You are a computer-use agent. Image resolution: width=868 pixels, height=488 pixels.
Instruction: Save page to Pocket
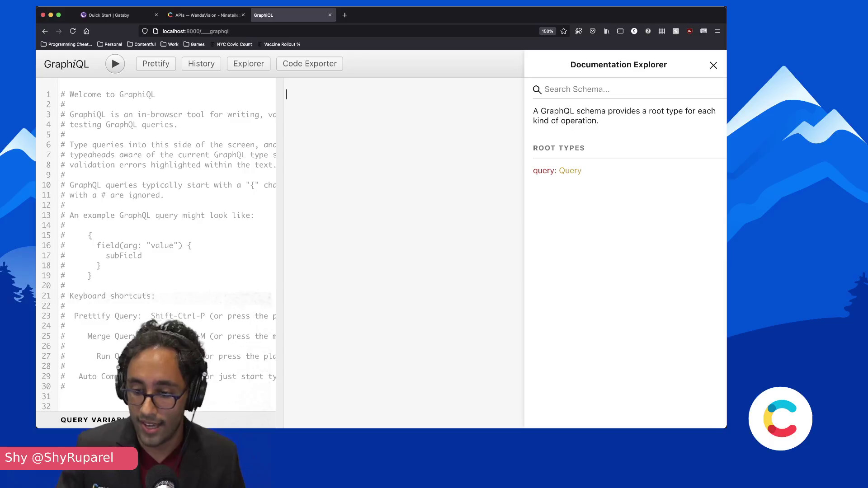(593, 31)
